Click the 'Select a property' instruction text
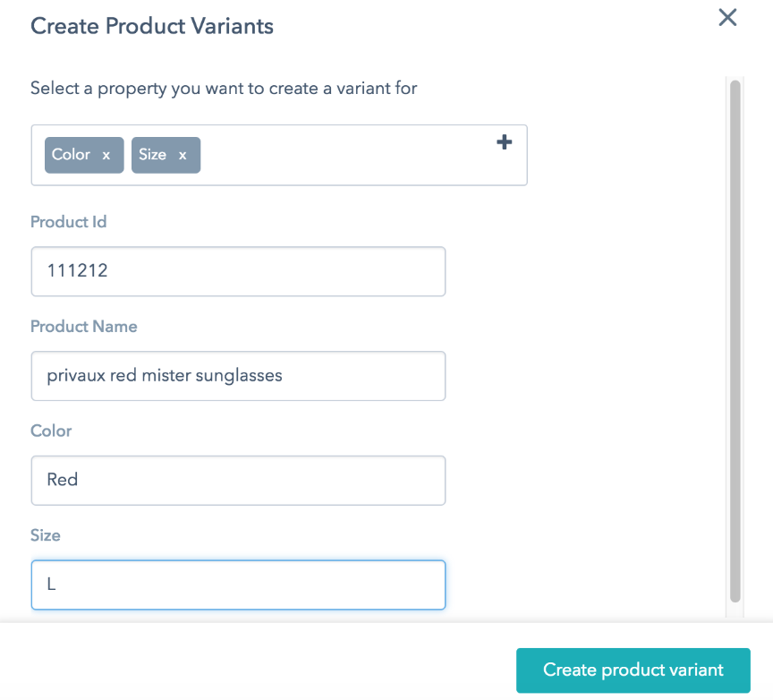Viewport: 773px width, 700px height. pos(224,89)
